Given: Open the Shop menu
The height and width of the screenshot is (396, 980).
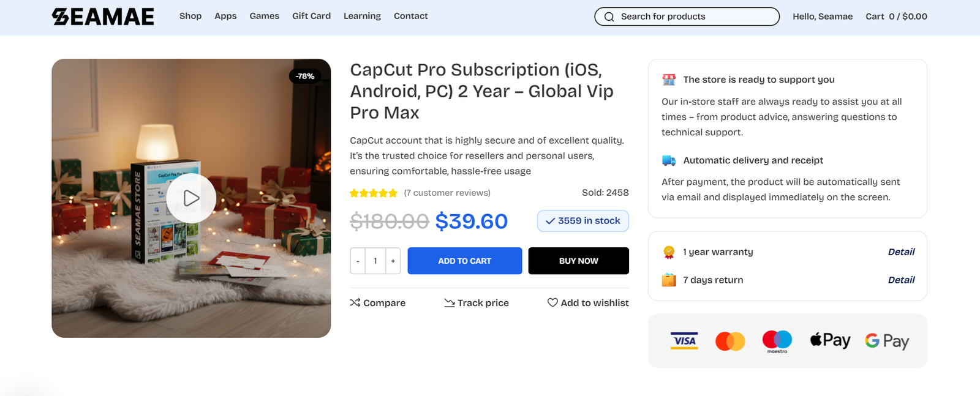Looking at the screenshot, I should pyautogui.click(x=190, y=16).
